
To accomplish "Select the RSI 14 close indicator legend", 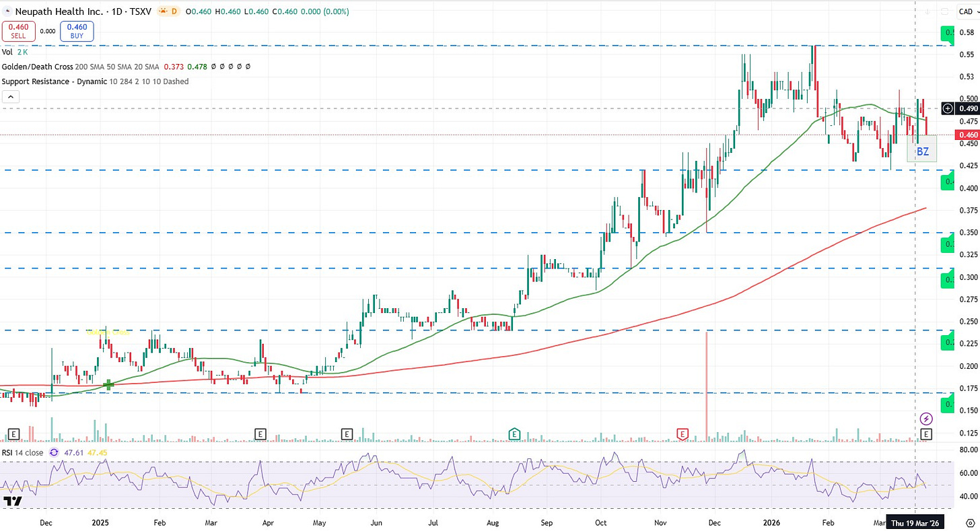I will coord(22,453).
